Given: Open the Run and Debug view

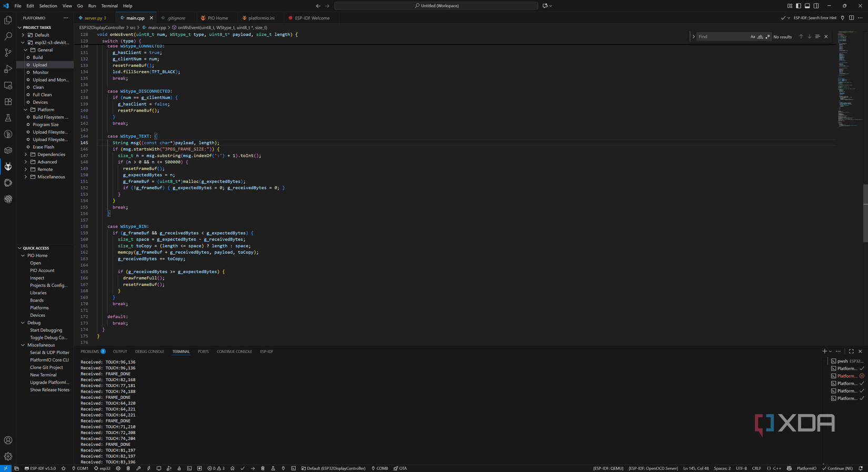Looking at the screenshot, I should point(8,69).
